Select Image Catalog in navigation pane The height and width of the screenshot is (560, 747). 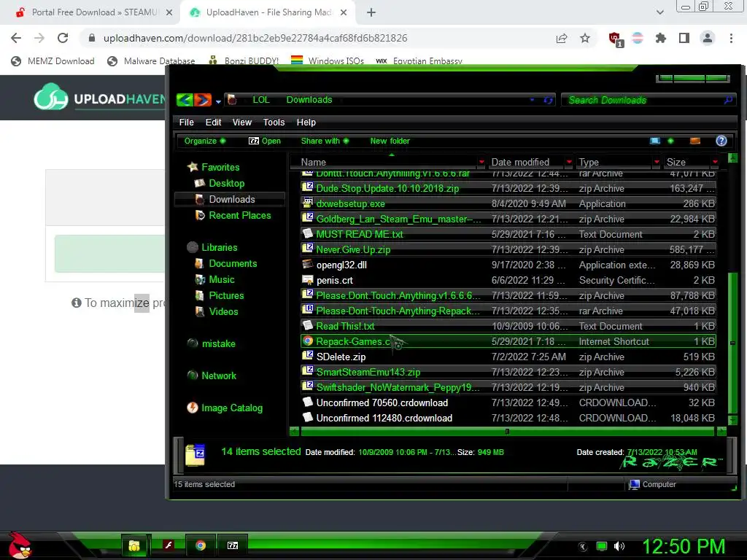[231, 408]
